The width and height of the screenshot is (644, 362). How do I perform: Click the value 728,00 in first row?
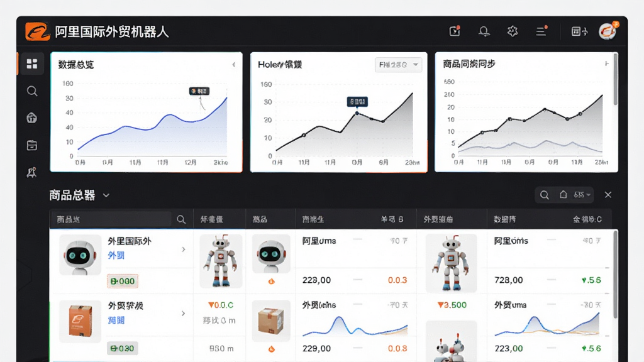[x=508, y=280]
